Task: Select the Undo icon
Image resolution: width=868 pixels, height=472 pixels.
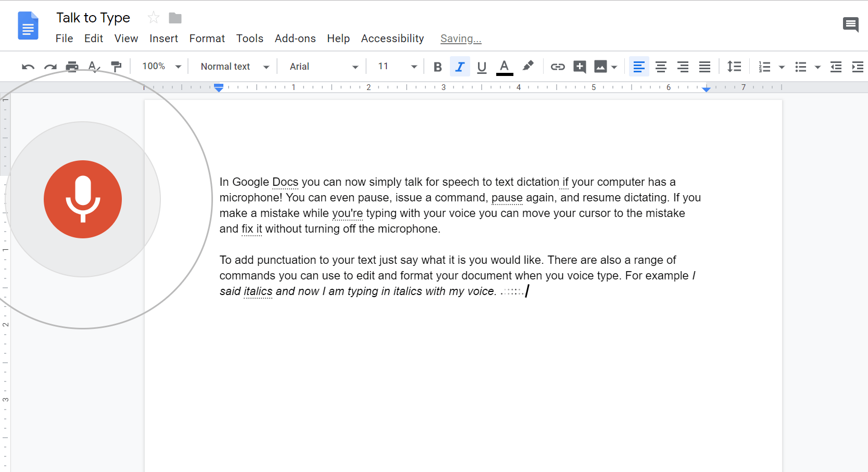Action: click(x=28, y=67)
